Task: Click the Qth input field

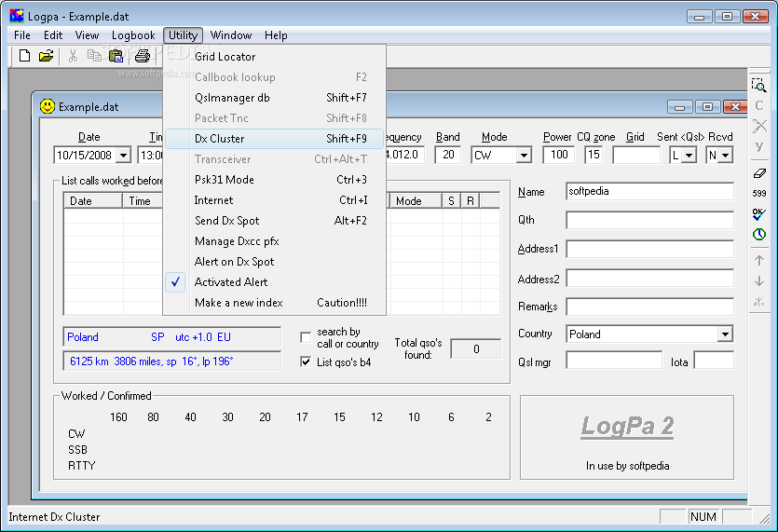Action: (x=649, y=220)
